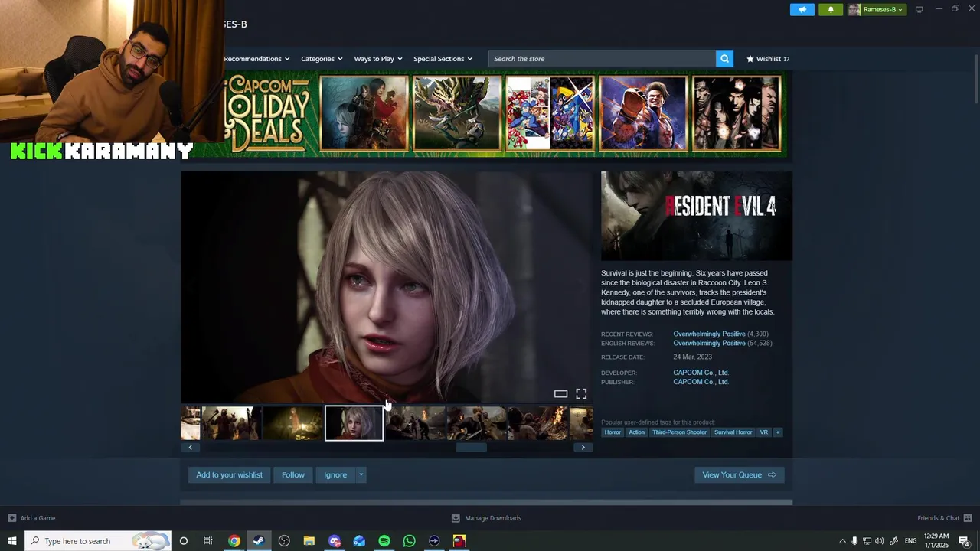The height and width of the screenshot is (551, 980).
Task: Enter Big Picture mode via monitor icon
Action: (x=919, y=9)
